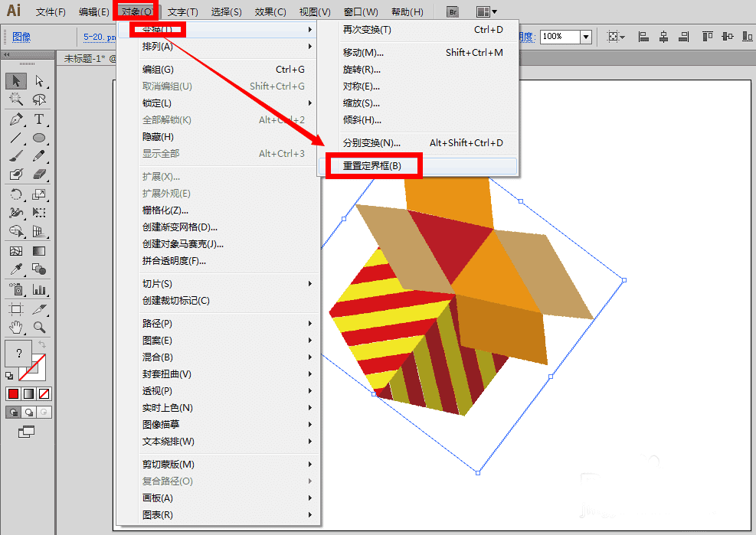Open the opacity 100% dropdown arrow
756x535 pixels.
(586, 37)
